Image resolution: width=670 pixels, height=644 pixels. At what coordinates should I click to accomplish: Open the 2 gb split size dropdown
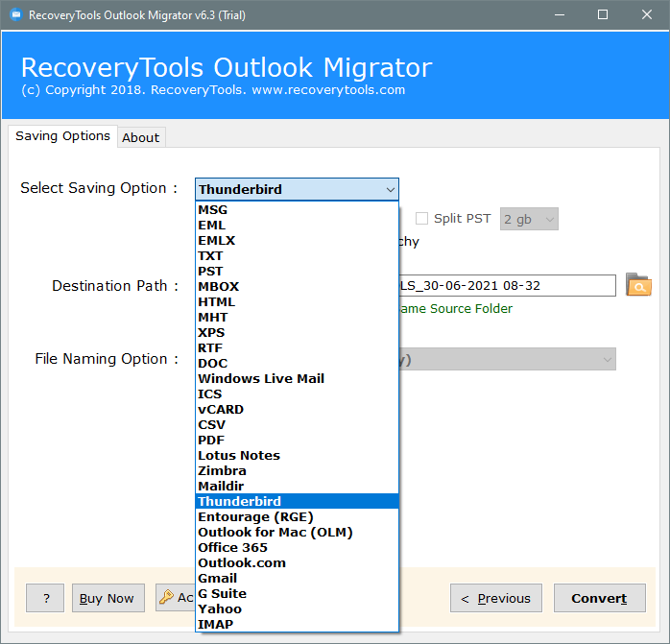click(x=529, y=219)
